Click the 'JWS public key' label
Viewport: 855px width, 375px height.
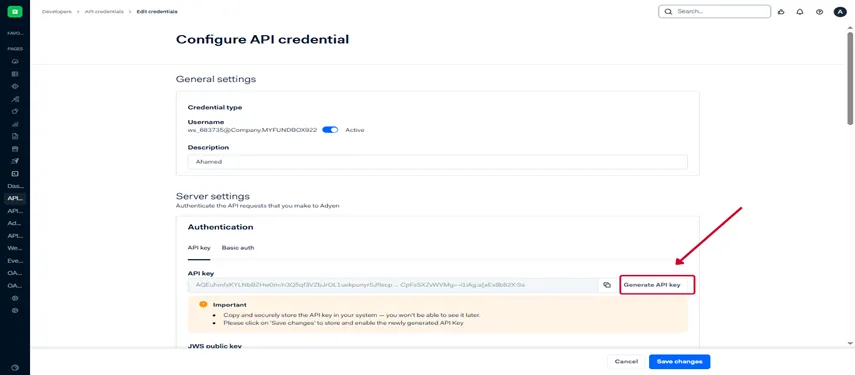pyautogui.click(x=215, y=346)
